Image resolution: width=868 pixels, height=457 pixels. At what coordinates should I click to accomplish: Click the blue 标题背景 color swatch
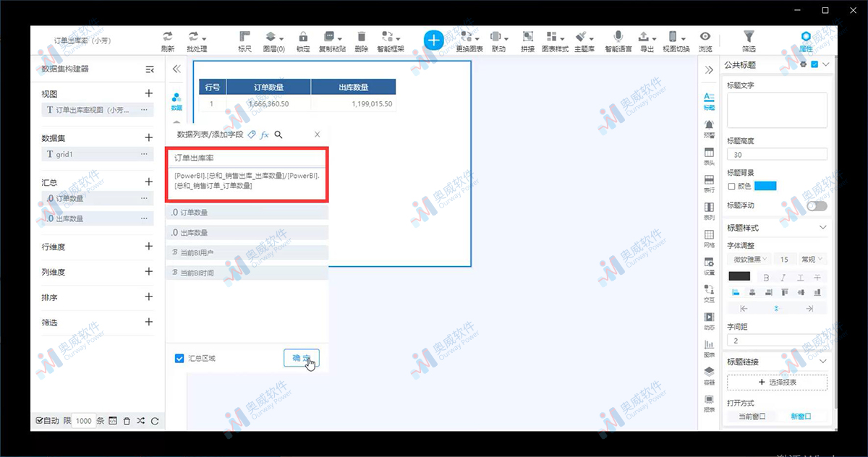pos(765,186)
